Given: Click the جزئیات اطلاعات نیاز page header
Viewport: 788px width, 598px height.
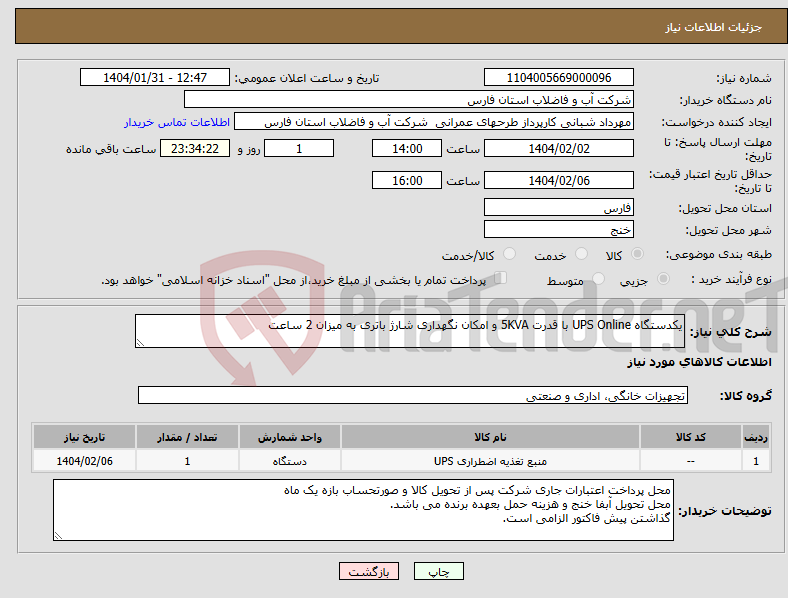Looking at the screenshot, I should [714, 27].
